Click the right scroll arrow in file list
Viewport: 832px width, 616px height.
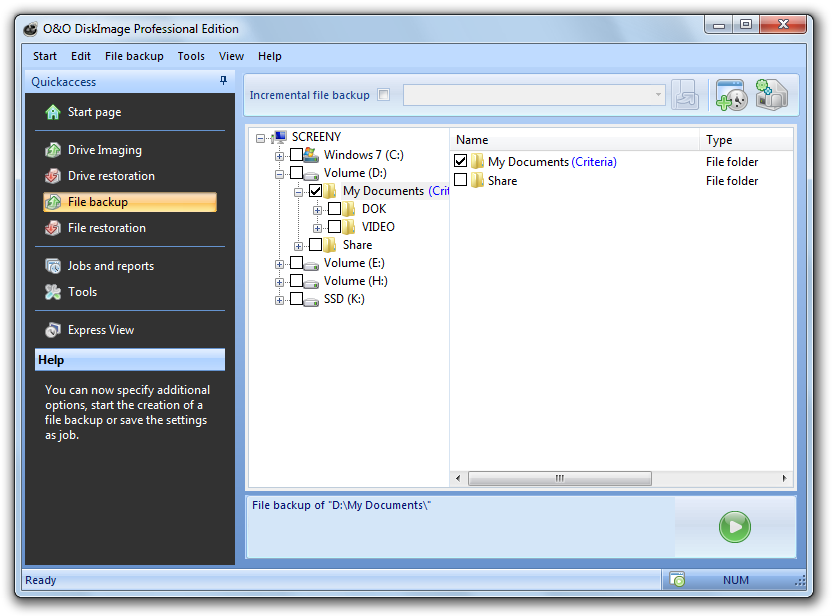[x=784, y=478]
